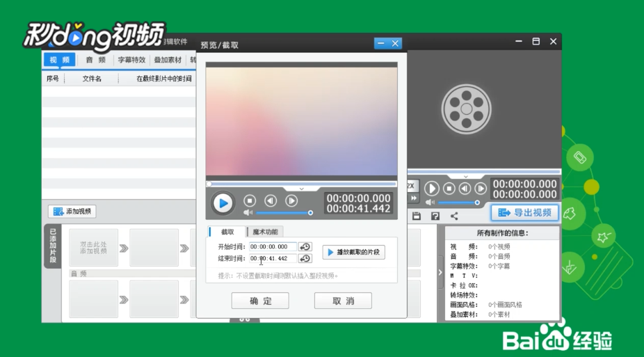Click the 结束时间 input field

[x=273, y=258]
